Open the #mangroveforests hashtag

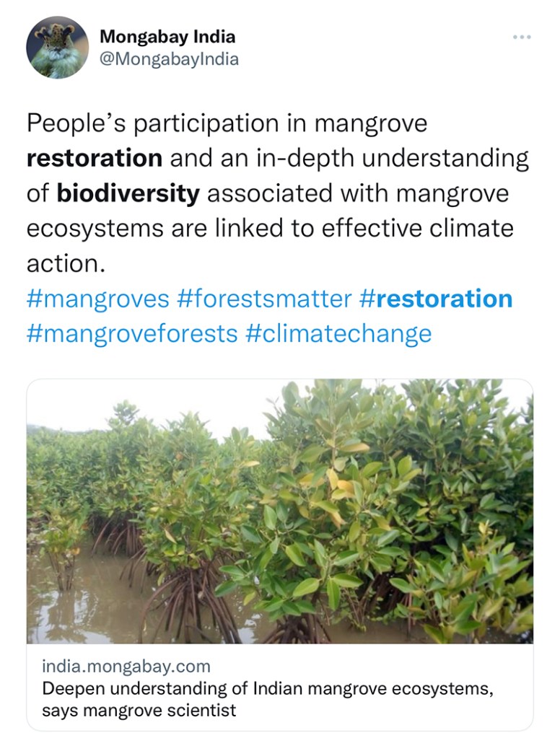click(x=132, y=333)
